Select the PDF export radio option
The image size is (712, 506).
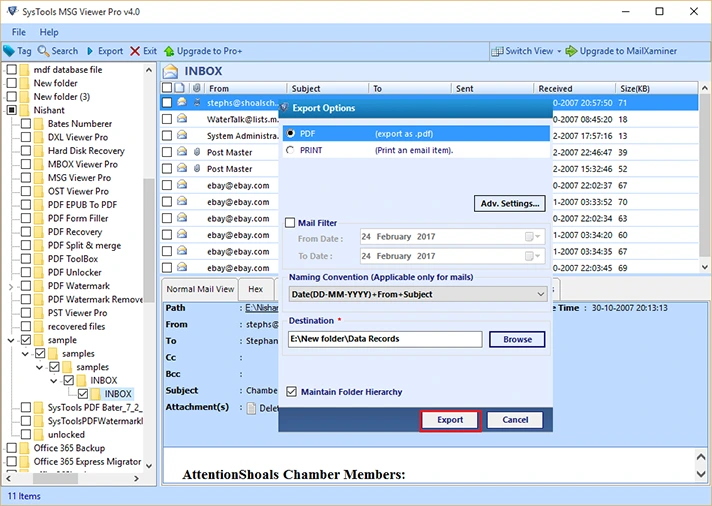pyautogui.click(x=291, y=134)
